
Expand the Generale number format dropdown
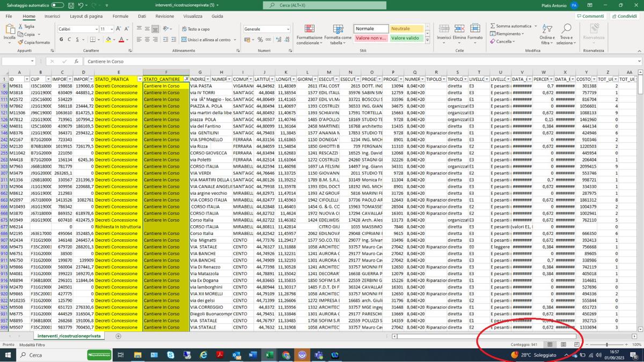point(288,29)
